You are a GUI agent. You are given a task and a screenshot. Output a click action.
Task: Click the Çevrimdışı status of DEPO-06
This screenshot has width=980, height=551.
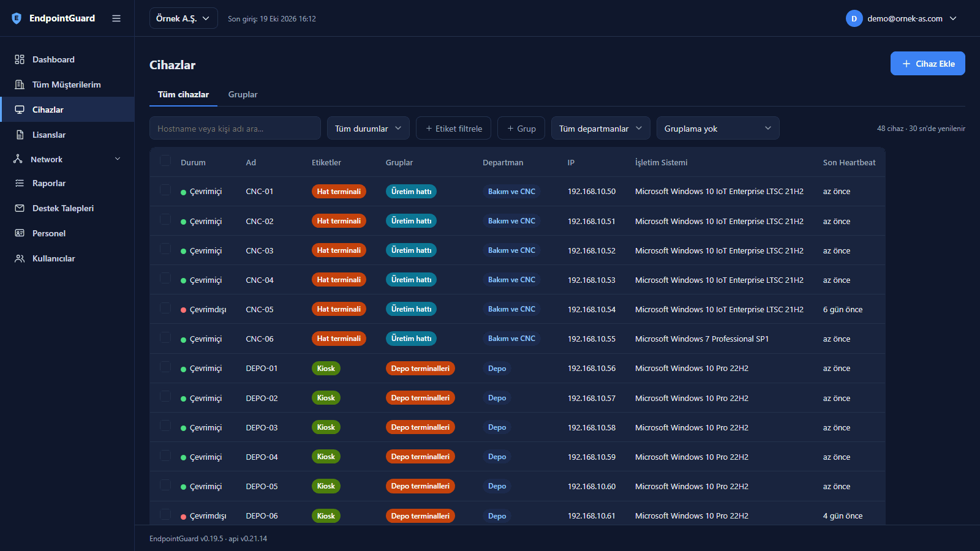click(x=203, y=515)
